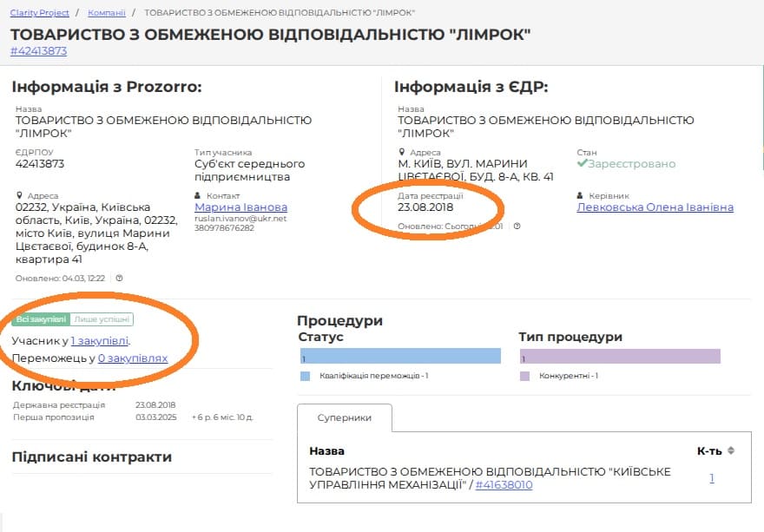Select the 'Всі закупівлі' filter toggle
Screen dimensions: 764x532
41,319
